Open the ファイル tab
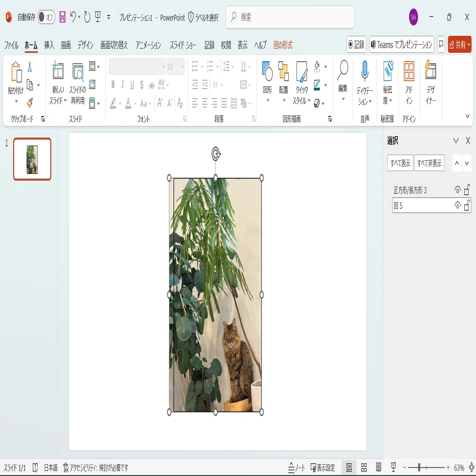476x476 pixels. 11,45
